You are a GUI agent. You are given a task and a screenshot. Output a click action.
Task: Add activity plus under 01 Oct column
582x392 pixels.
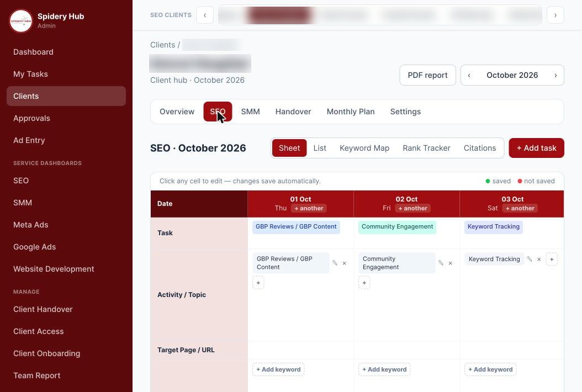coord(258,283)
